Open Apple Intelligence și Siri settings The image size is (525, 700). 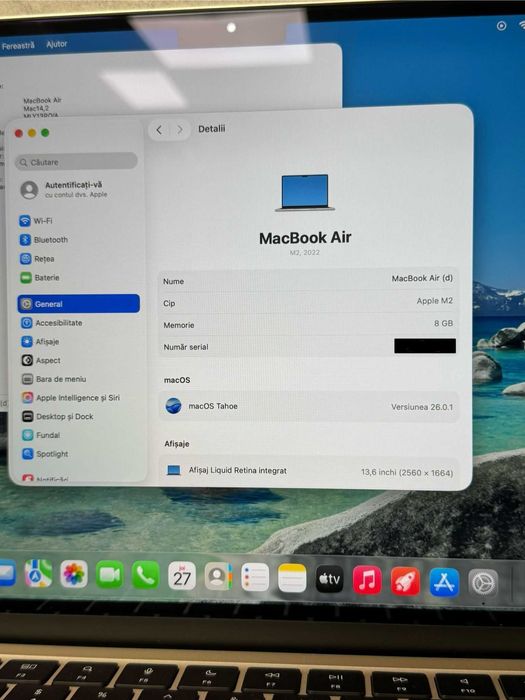point(71,397)
